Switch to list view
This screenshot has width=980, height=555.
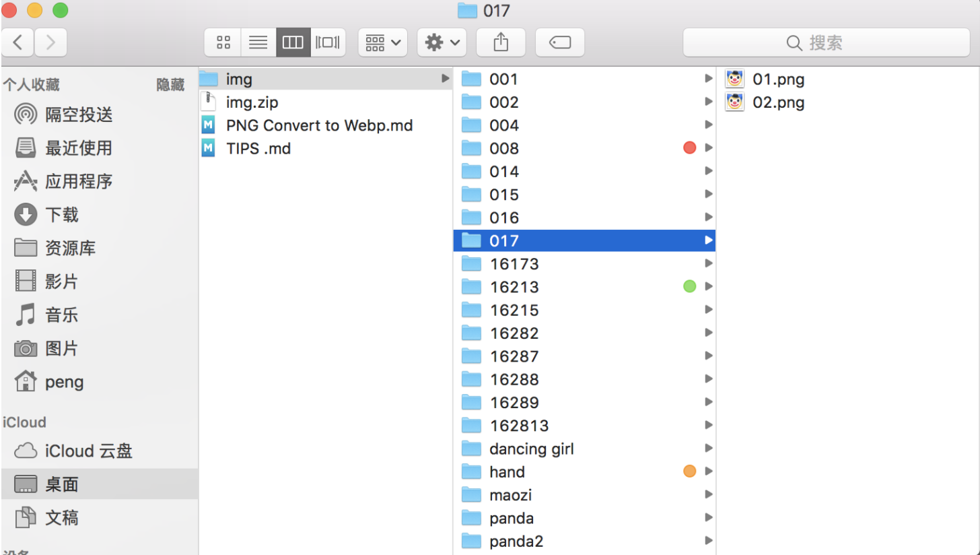tap(258, 42)
